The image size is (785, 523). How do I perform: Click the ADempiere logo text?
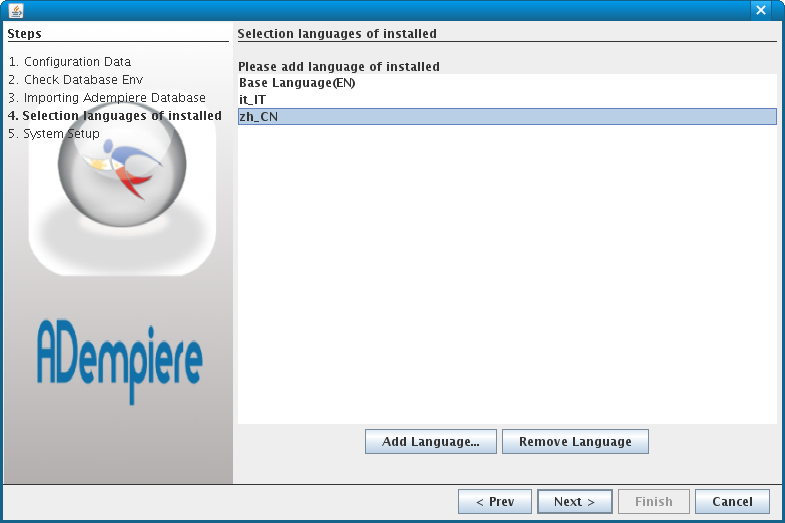tap(120, 361)
